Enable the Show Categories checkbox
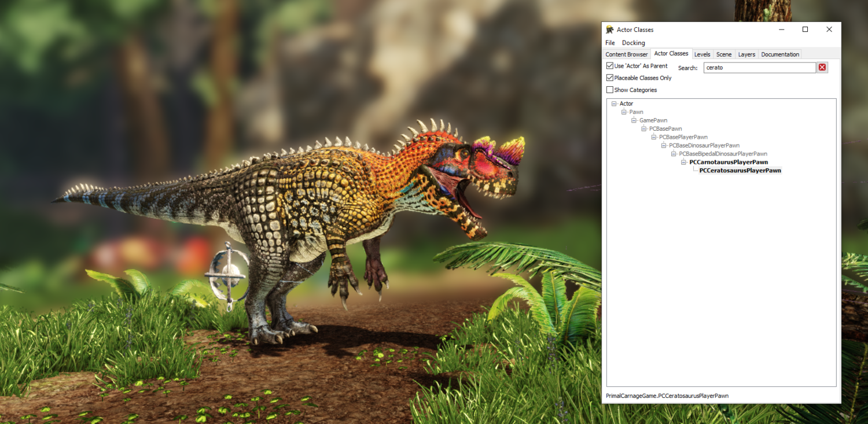This screenshot has width=868, height=424. coord(610,90)
